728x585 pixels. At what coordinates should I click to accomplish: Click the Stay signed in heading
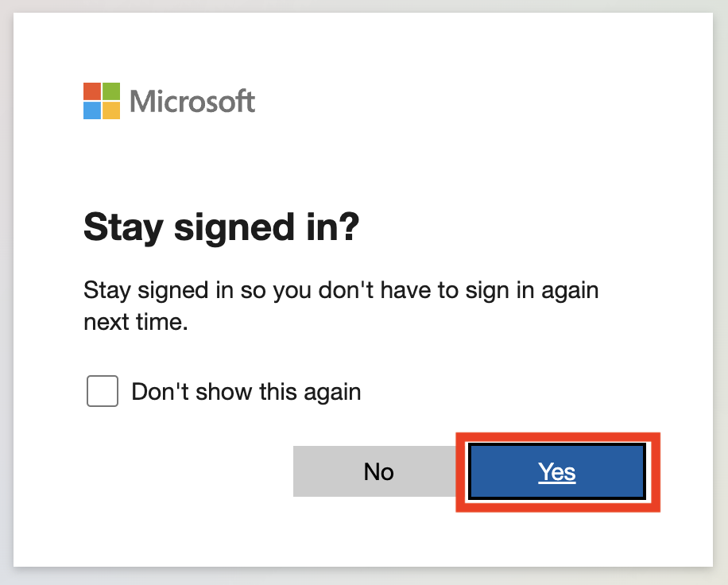tap(221, 228)
